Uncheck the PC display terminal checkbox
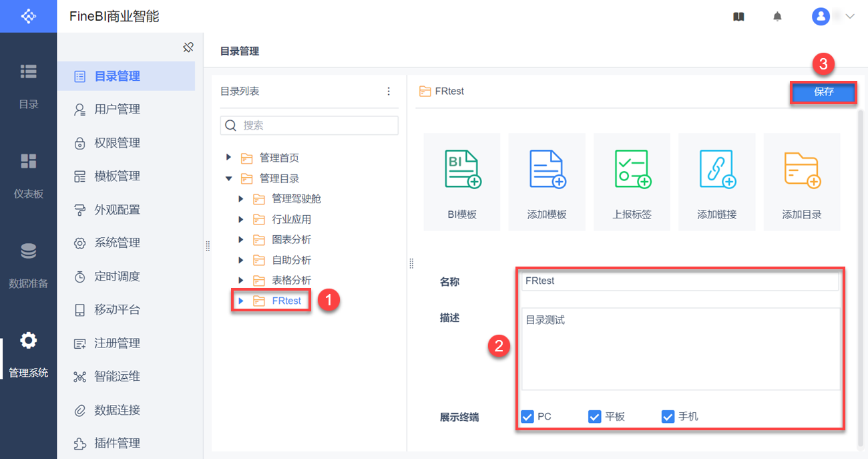Viewport: 868px width, 459px height. tap(527, 417)
